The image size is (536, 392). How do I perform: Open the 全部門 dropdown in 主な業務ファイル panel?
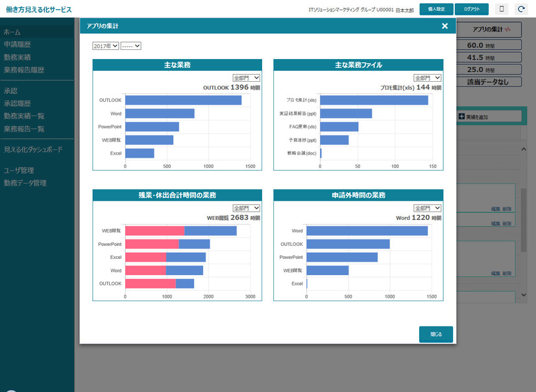pos(428,78)
